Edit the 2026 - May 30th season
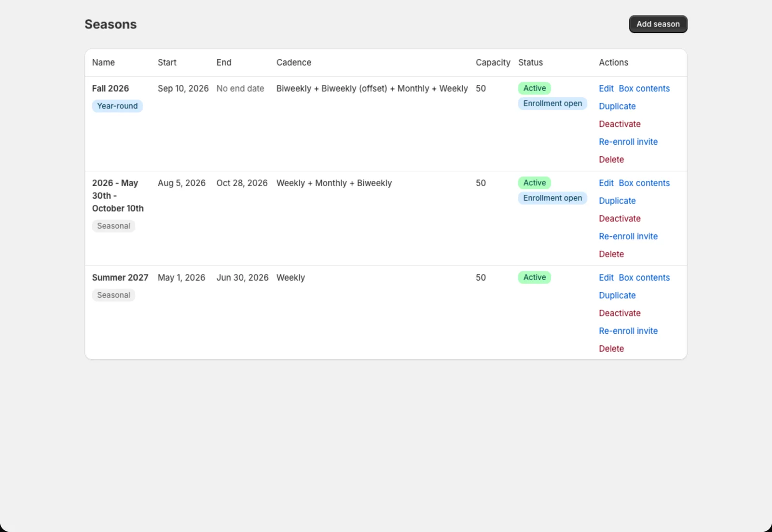The width and height of the screenshot is (772, 532). pyautogui.click(x=606, y=183)
